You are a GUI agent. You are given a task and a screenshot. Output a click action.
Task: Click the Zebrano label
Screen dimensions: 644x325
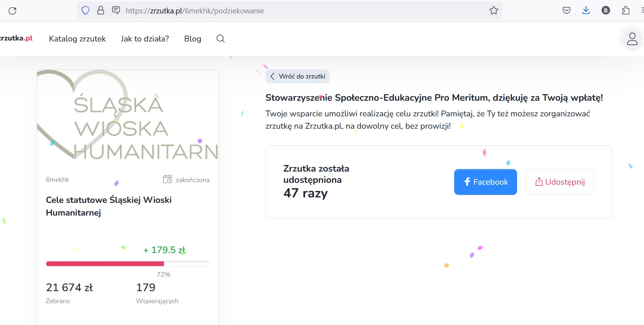click(58, 301)
